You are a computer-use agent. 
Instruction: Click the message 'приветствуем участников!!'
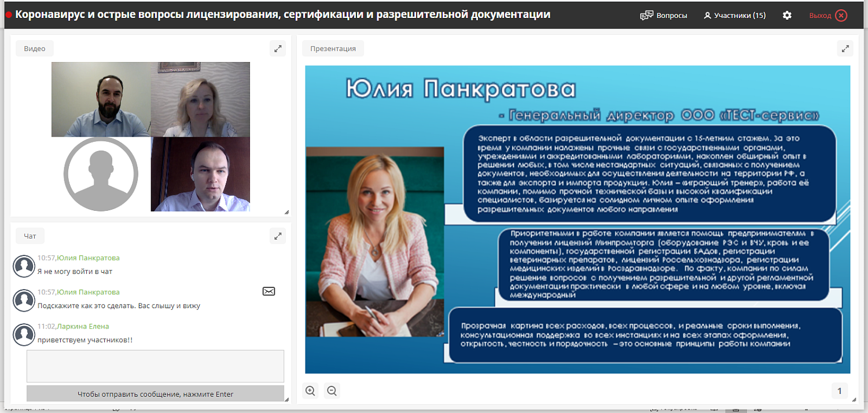85,339
